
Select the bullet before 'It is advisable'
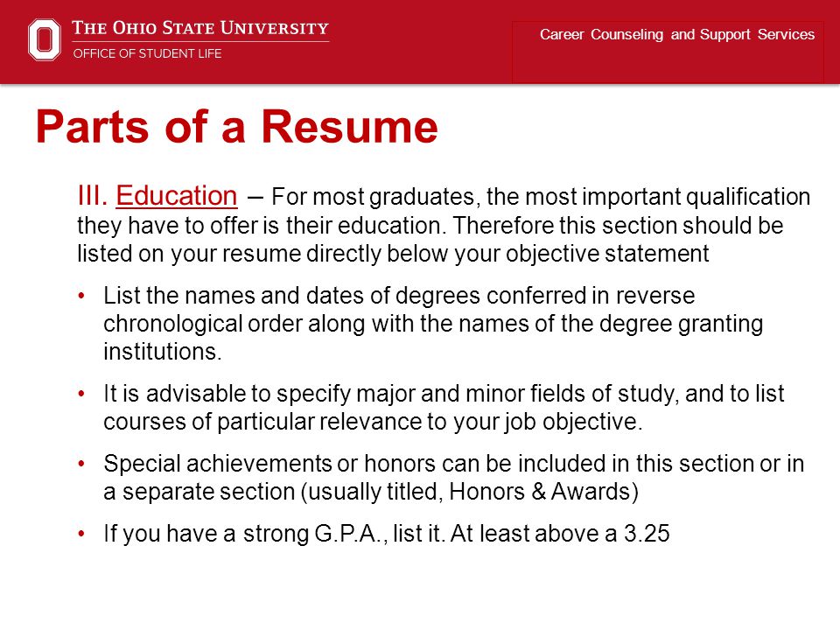click(x=81, y=394)
